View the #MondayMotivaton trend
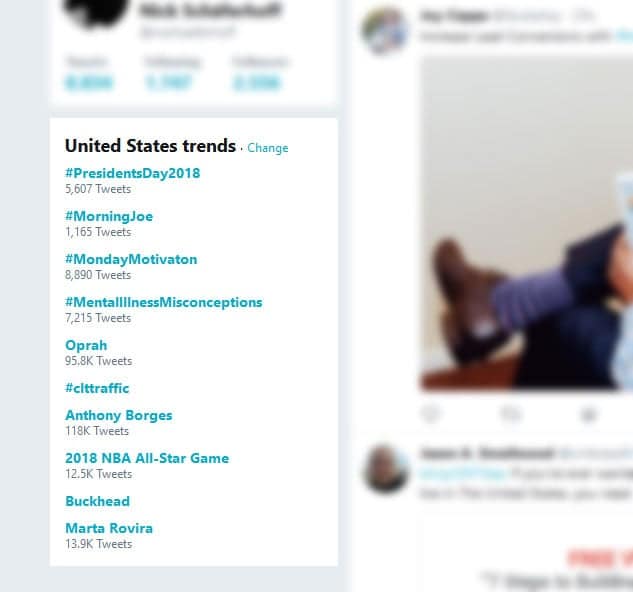 tap(131, 259)
